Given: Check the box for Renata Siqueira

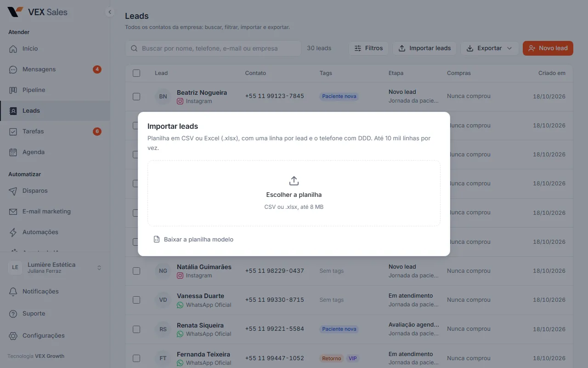Looking at the screenshot, I should tap(136, 329).
